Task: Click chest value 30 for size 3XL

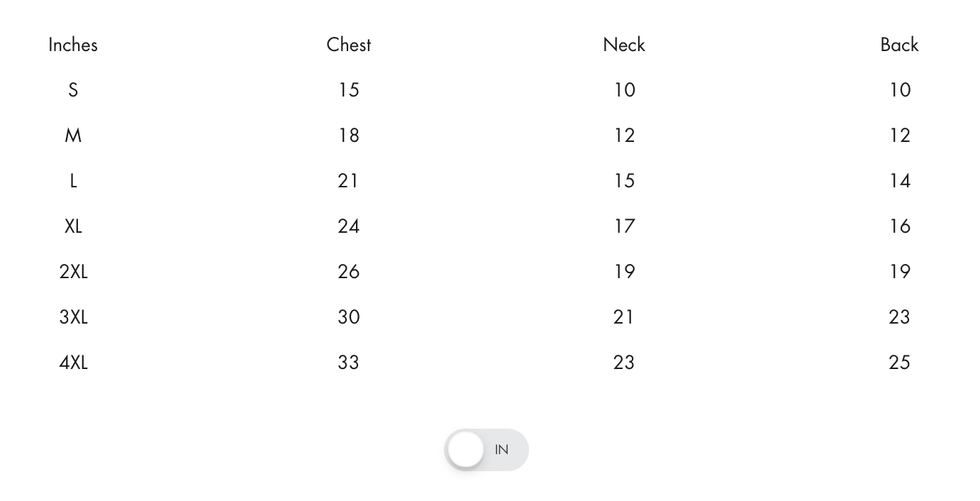Action: point(349,317)
